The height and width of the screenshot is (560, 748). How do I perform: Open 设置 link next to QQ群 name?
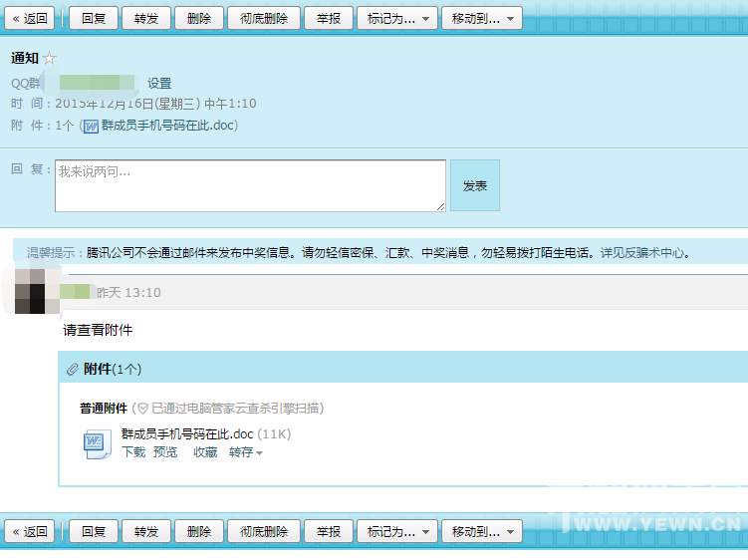(x=159, y=83)
